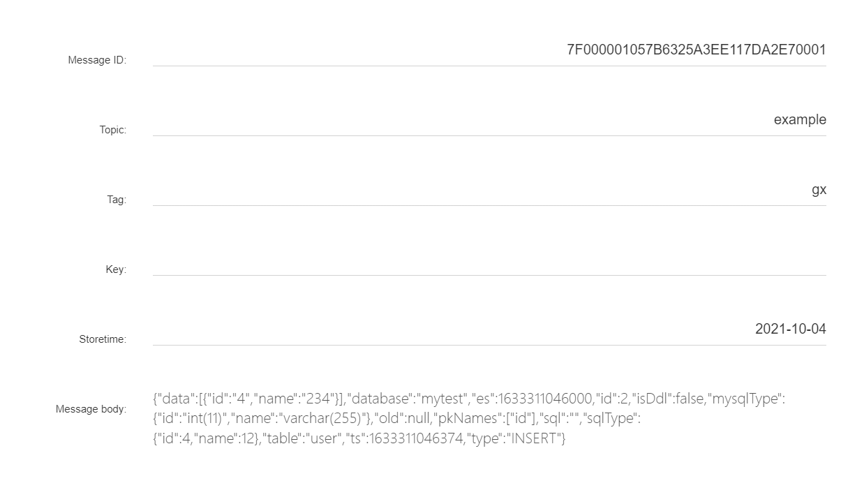841x504 pixels.
Task: Click the Message ID label
Action: tap(97, 60)
